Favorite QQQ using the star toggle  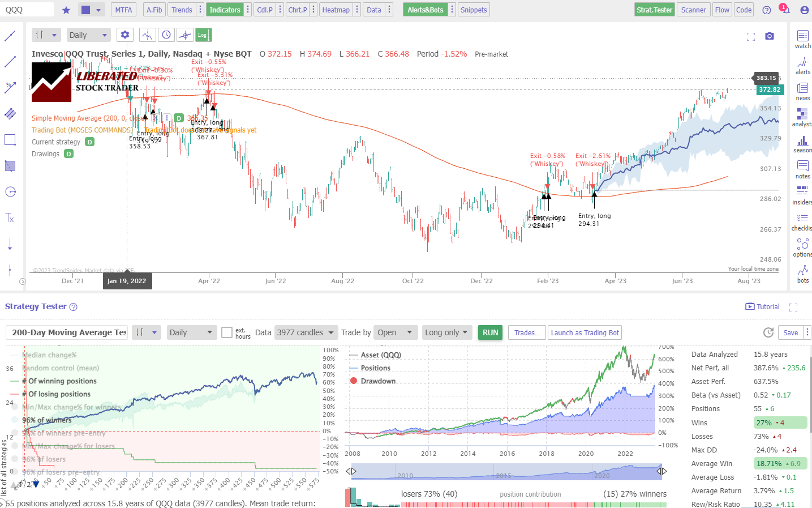click(x=65, y=10)
